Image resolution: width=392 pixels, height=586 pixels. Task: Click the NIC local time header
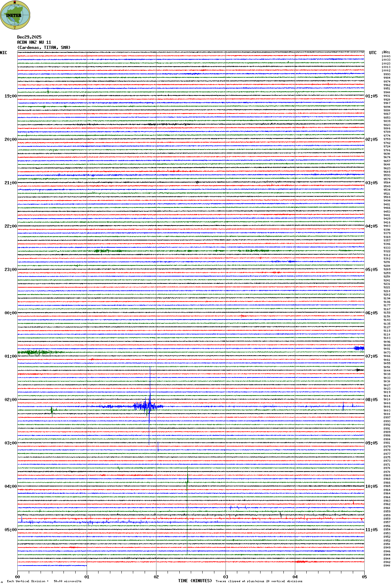(x=3, y=53)
